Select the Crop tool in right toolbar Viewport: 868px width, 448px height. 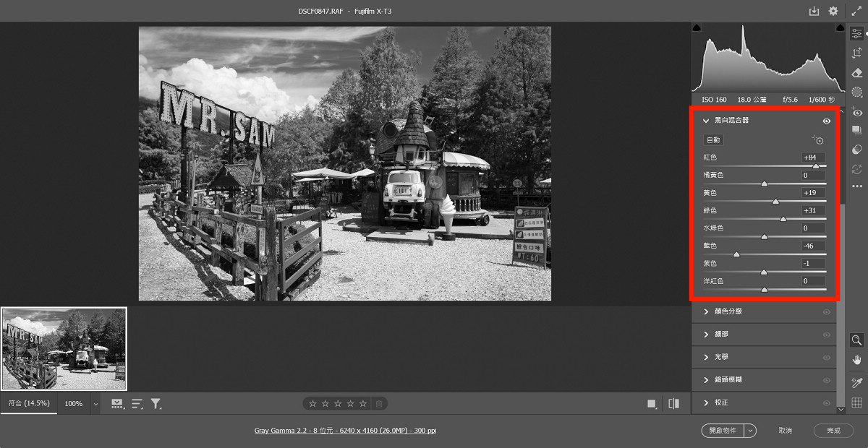coord(857,53)
